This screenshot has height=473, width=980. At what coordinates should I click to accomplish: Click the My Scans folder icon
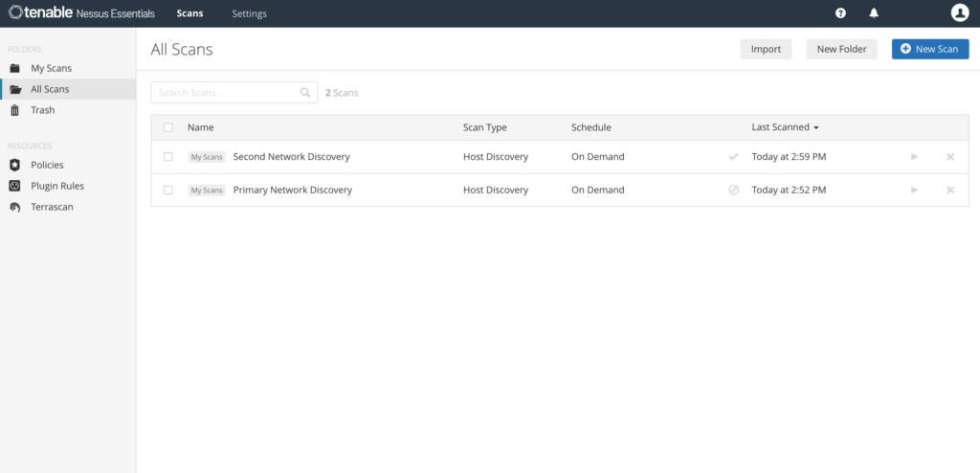(15, 68)
